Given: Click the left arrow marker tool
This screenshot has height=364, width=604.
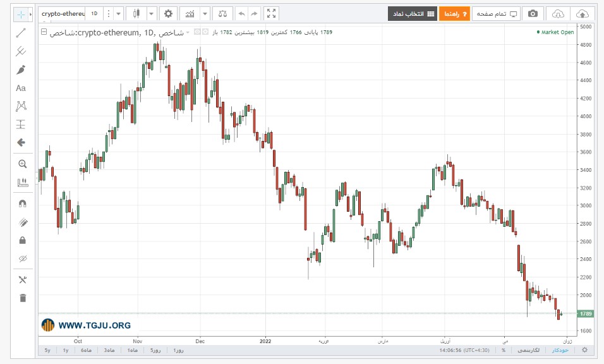Looking at the screenshot, I should tap(21, 143).
